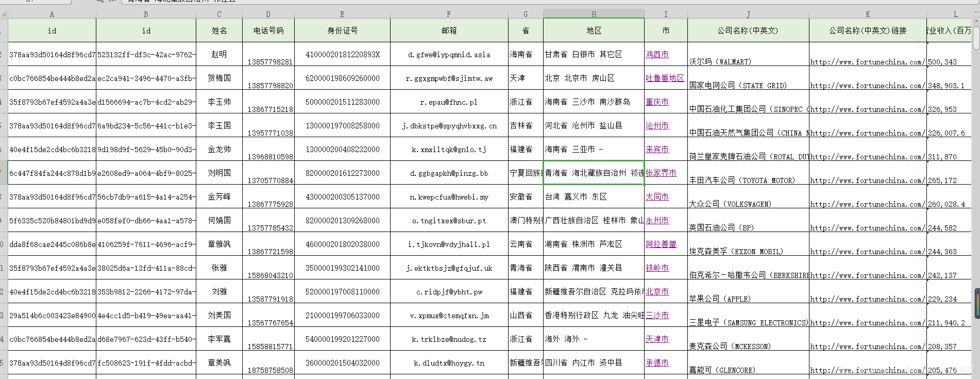980x379 pixels.
Task: Select province cell 山西省
Action: pyautogui.click(x=526, y=315)
